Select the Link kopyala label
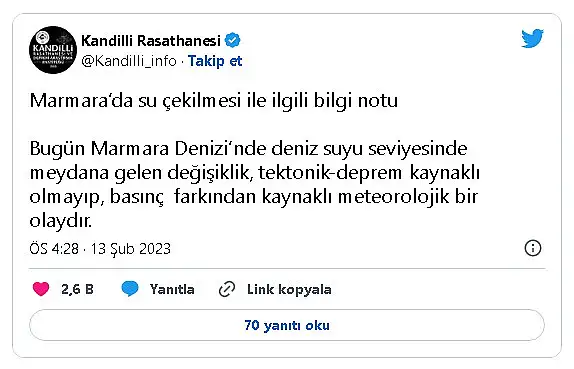Viewport: 574px width, 369px height. (x=289, y=290)
